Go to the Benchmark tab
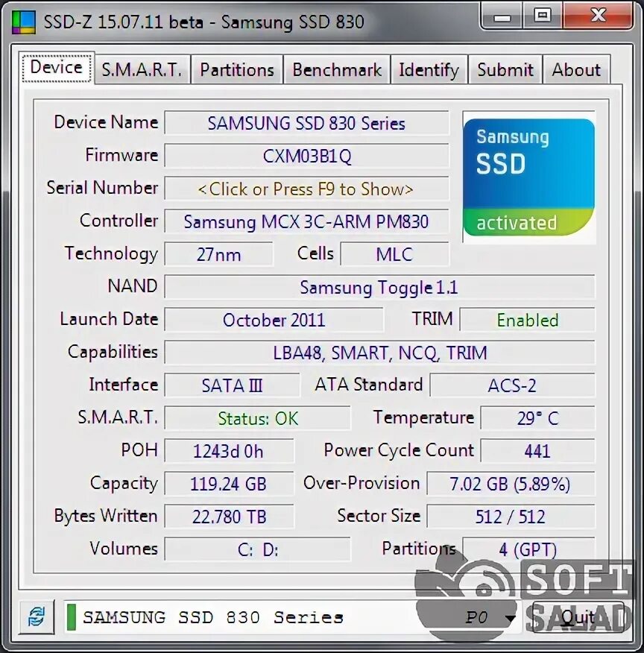The height and width of the screenshot is (653, 644). point(337,69)
